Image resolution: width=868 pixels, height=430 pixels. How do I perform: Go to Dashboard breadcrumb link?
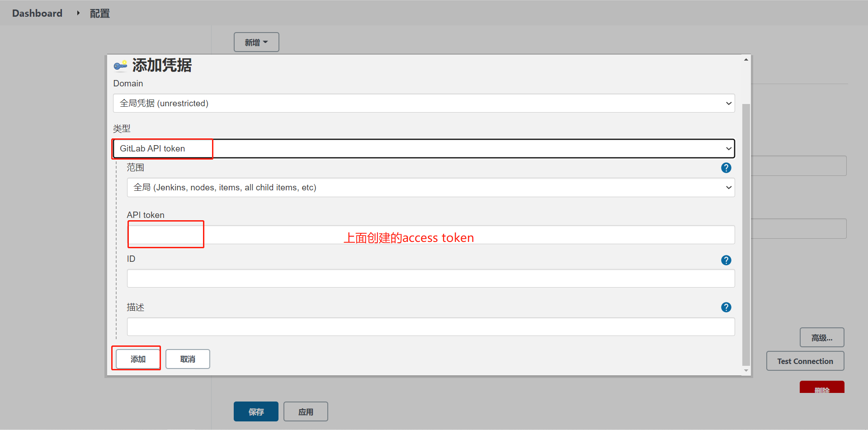pos(37,13)
